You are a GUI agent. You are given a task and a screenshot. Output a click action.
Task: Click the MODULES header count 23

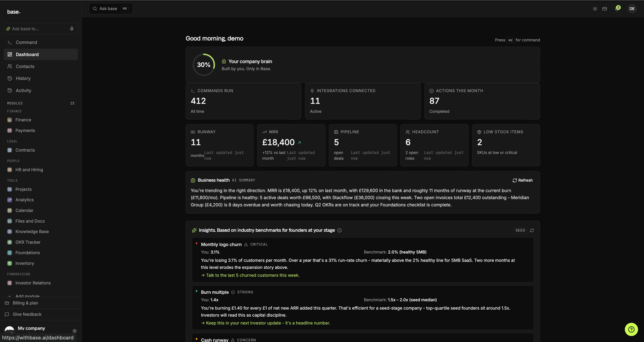point(72,103)
